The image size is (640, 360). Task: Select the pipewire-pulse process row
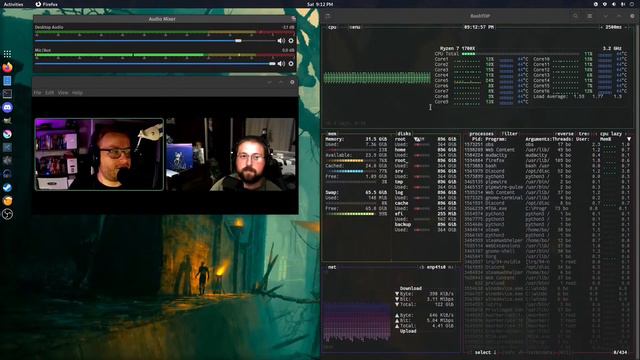547,187
